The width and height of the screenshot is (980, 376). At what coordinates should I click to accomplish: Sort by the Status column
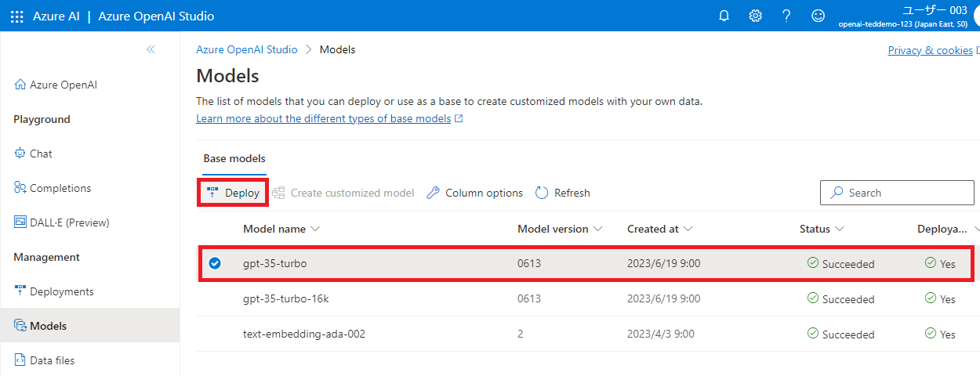822,229
